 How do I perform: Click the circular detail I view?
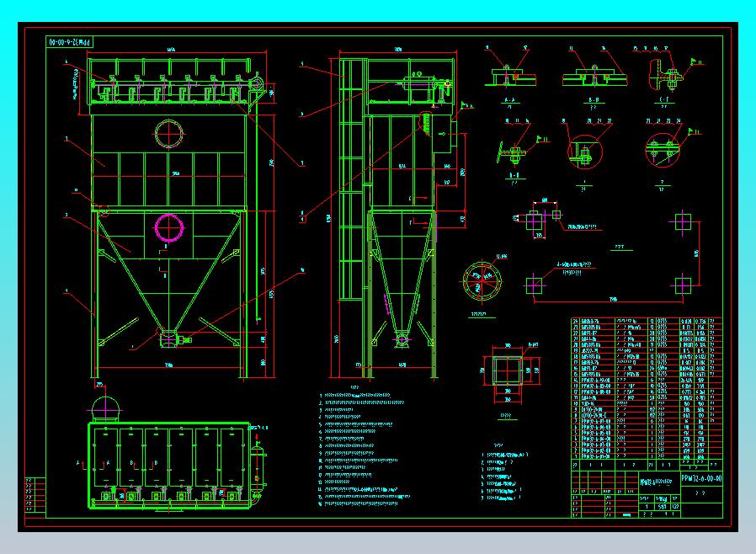(585, 152)
